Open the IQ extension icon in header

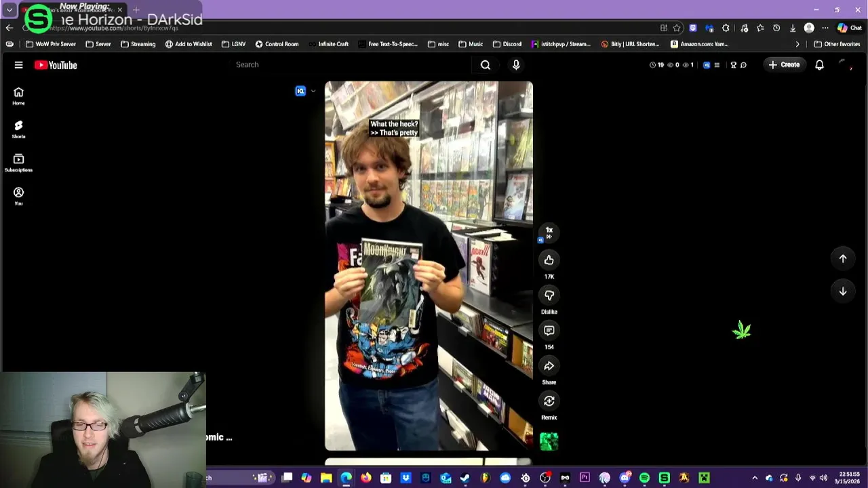pyautogui.click(x=707, y=65)
